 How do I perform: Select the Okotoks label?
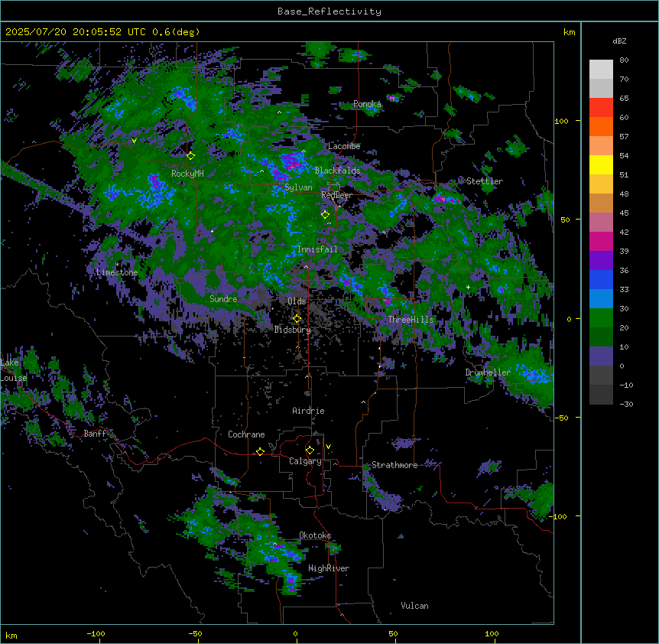tap(315, 535)
